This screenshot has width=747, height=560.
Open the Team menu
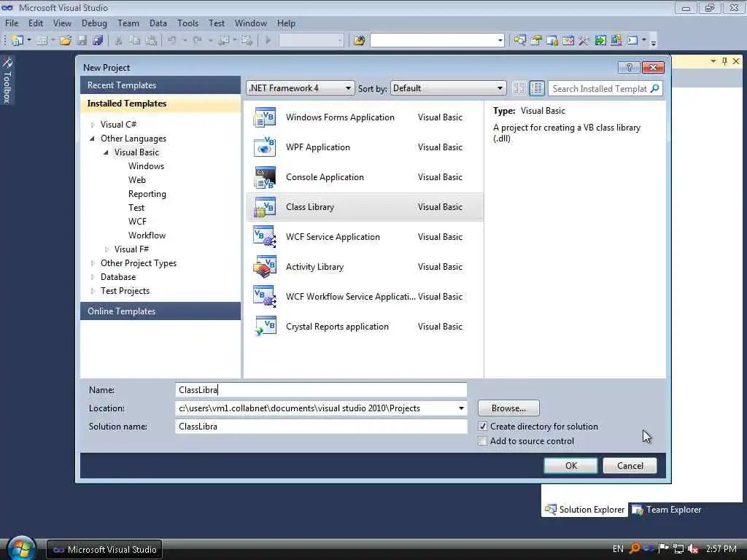pos(128,23)
